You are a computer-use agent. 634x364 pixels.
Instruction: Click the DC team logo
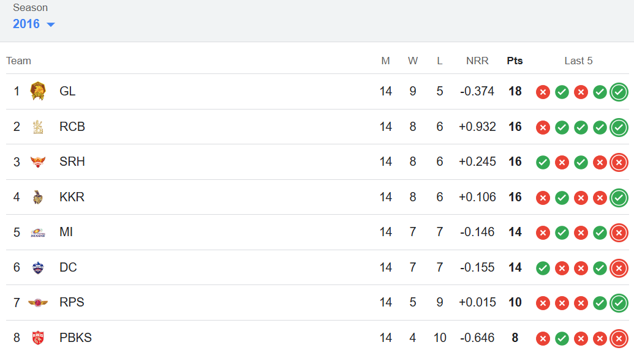click(38, 267)
